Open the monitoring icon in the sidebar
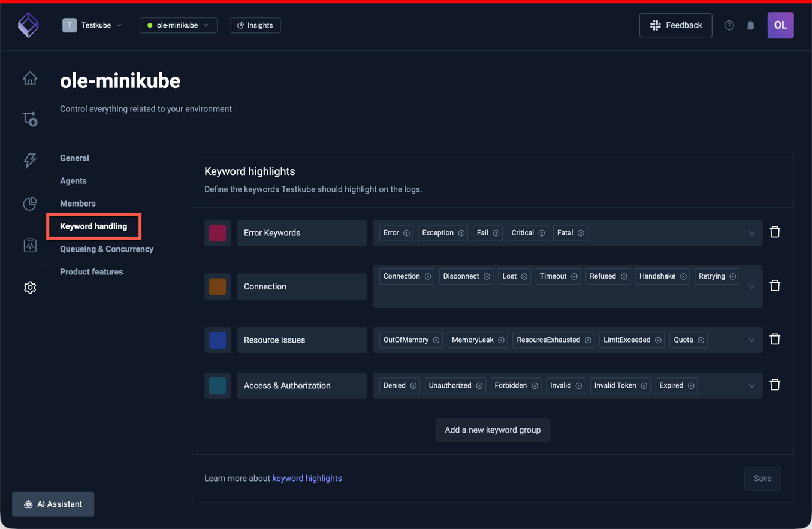The height and width of the screenshot is (529, 812). [x=30, y=244]
